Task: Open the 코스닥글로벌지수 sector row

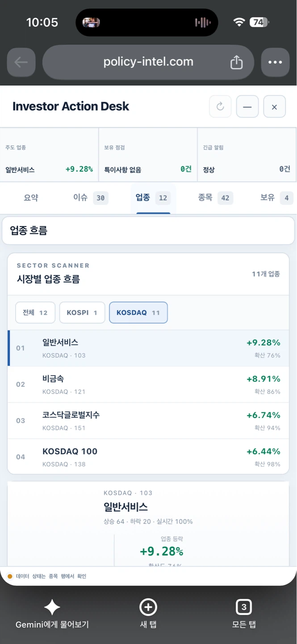Action: pyautogui.click(x=148, y=421)
